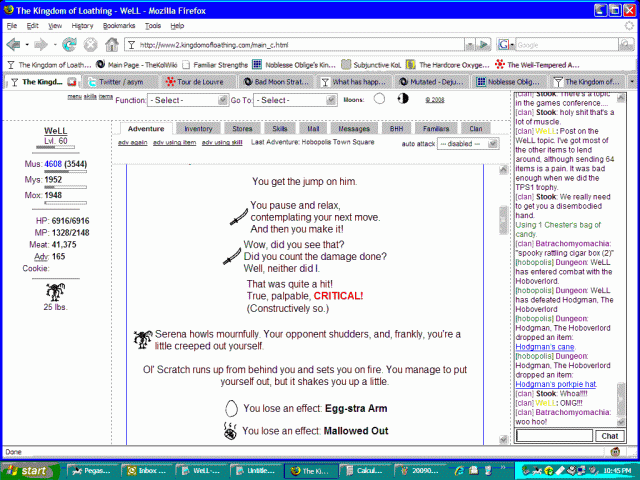Open the Go To select dropdown
Image resolution: width=640 pixels, height=480 pixels.
click(288, 100)
